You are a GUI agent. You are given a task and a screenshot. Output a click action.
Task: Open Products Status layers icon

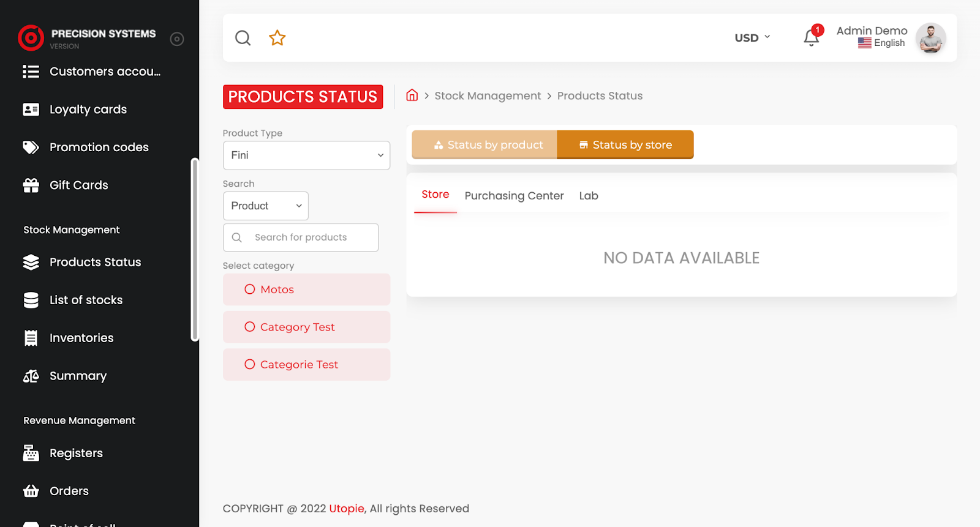coord(31,263)
